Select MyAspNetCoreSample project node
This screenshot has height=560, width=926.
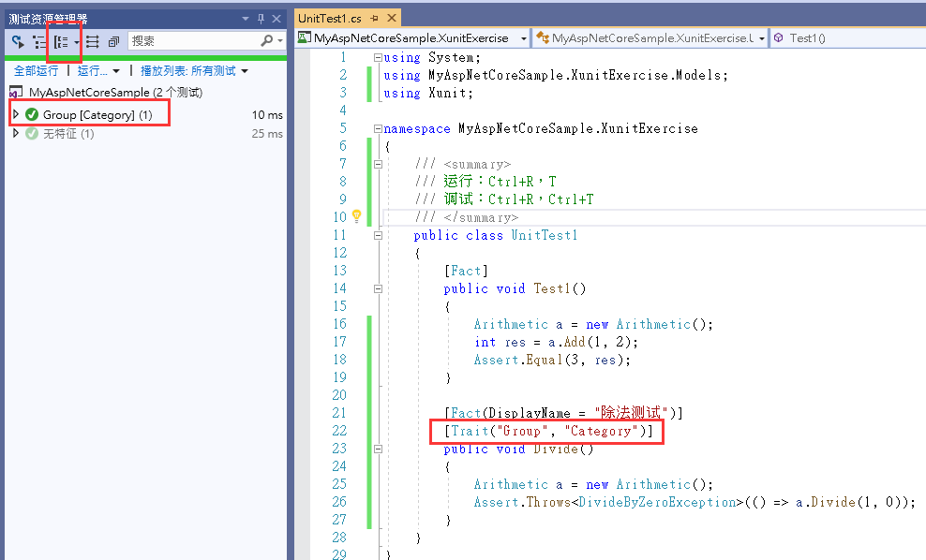pos(116,92)
